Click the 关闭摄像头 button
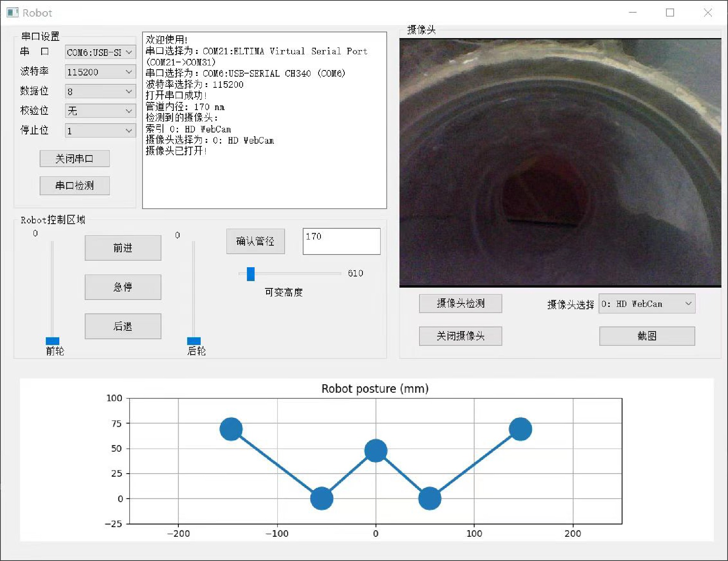 click(460, 336)
